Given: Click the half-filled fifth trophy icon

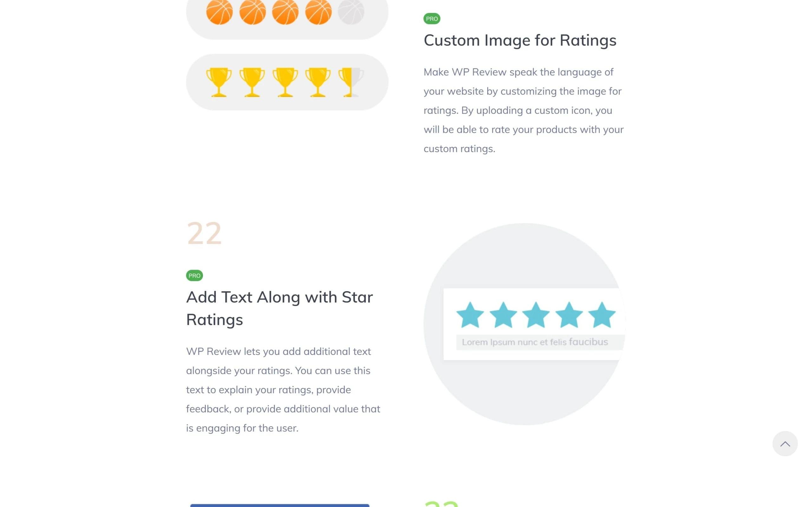Looking at the screenshot, I should click(x=350, y=82).
